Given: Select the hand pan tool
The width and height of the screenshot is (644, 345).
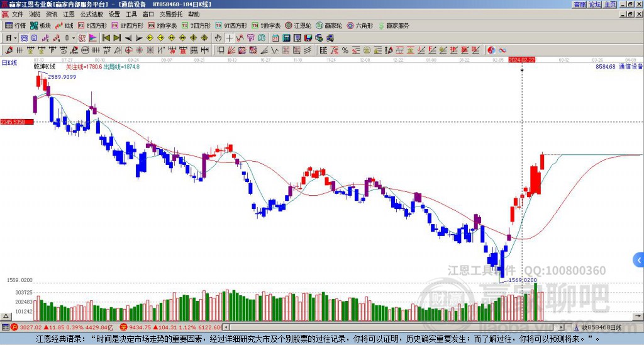Looking at the screenshot, I should coord(218,38).
